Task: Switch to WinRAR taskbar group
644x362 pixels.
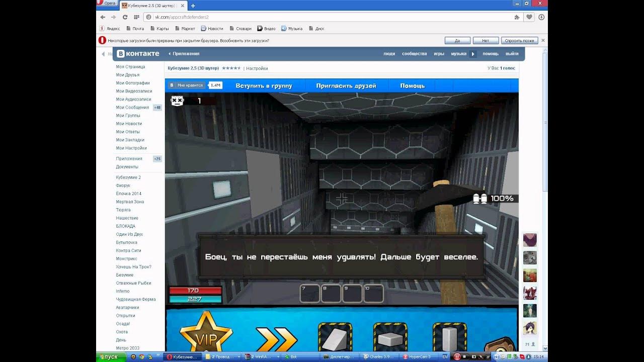Action: 261,357
